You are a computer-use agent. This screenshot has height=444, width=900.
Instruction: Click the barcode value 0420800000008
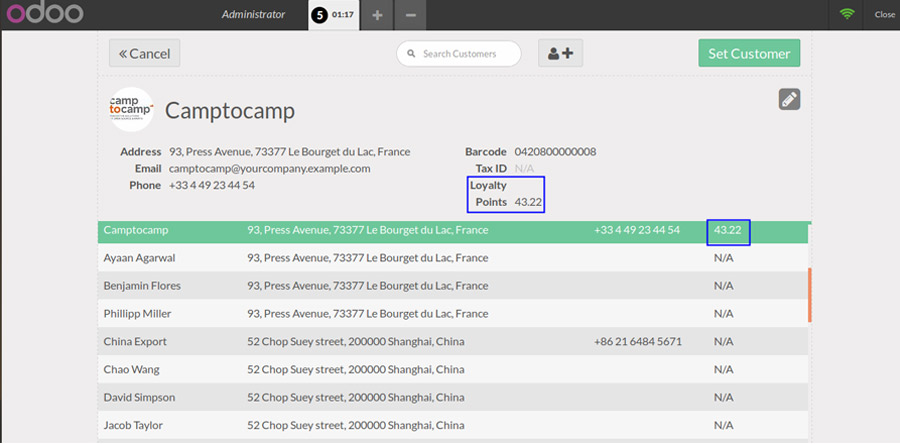(555, 152)
